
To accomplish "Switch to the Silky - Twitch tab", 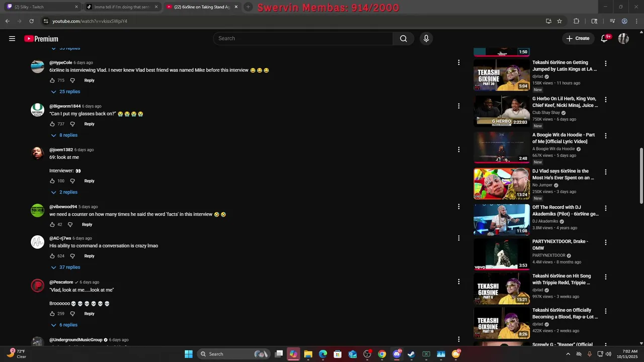I will tap(43, 7).
